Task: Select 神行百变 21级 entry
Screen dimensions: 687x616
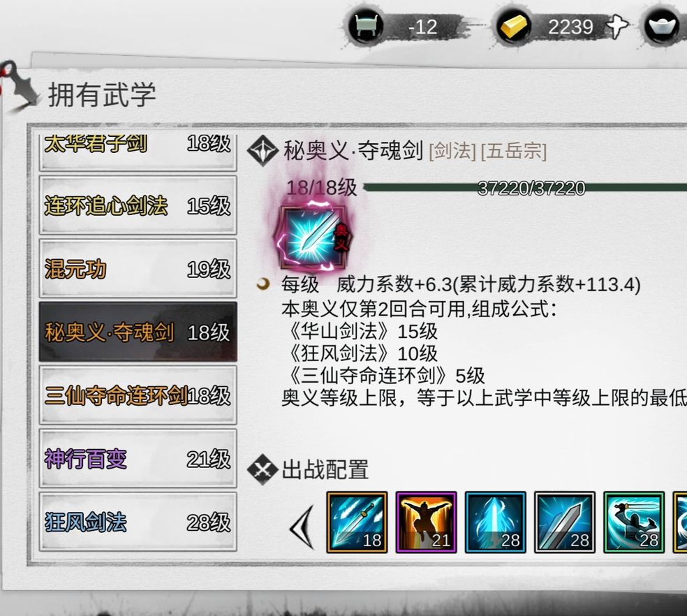Action: point(138,459)
